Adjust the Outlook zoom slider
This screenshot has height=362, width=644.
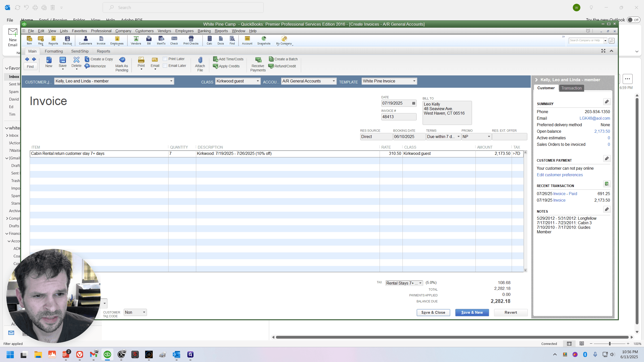(609, 344)
